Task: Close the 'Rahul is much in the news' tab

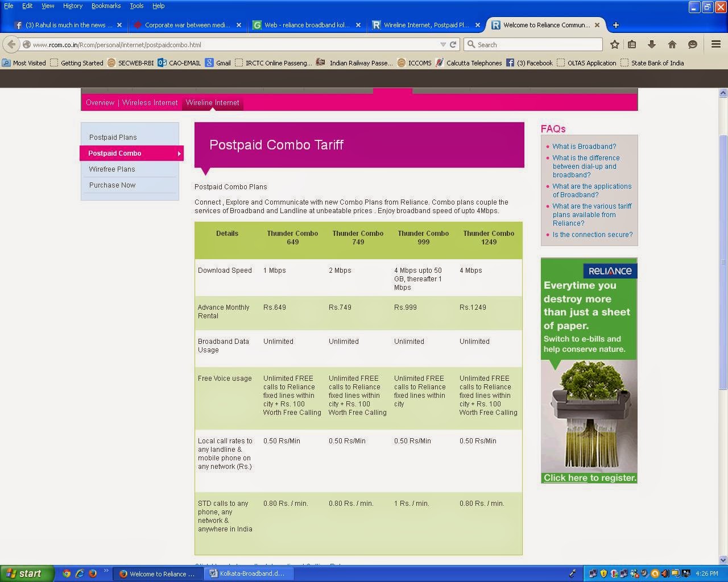Action: 119,25
